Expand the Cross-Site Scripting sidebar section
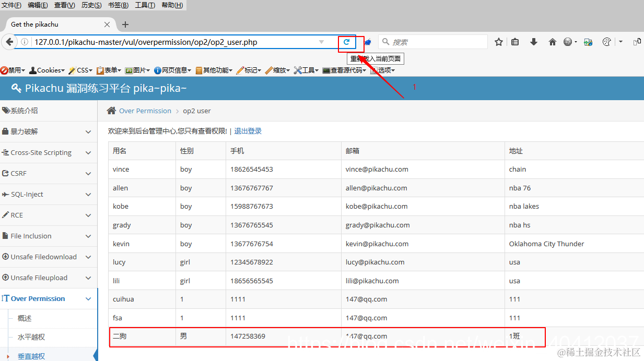The width and height of the screenshot is (644, 361). click(49, 152)
